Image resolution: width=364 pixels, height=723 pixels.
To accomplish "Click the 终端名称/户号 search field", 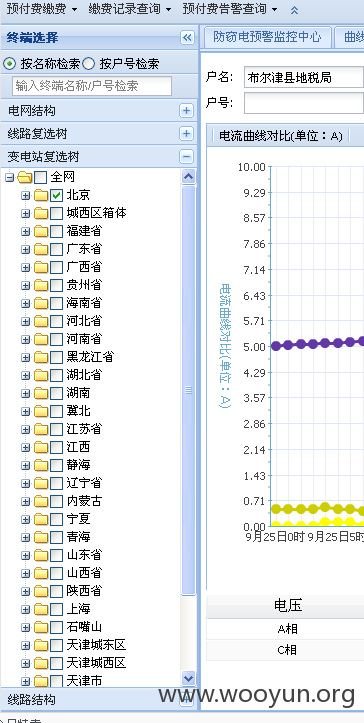I will pyautogui.click(x=92, y=86).
